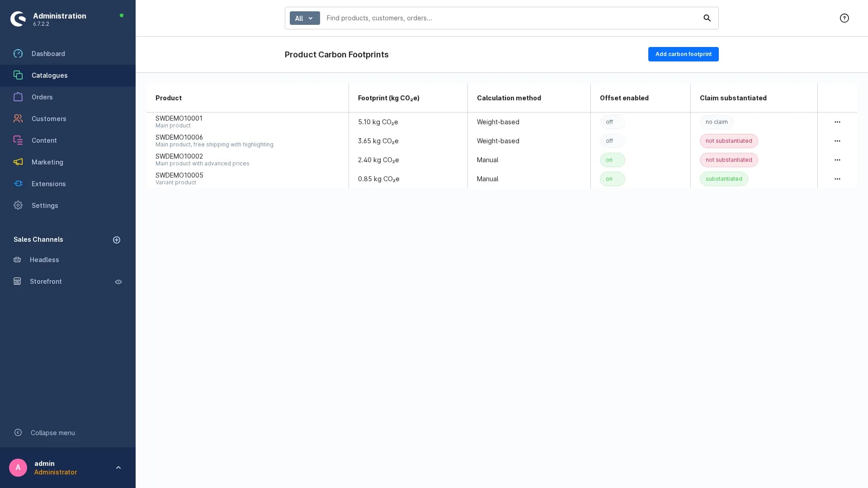Screen dimensions: 868x488
Task: Add a new sales channel plus icon
Action: point(117,240)
